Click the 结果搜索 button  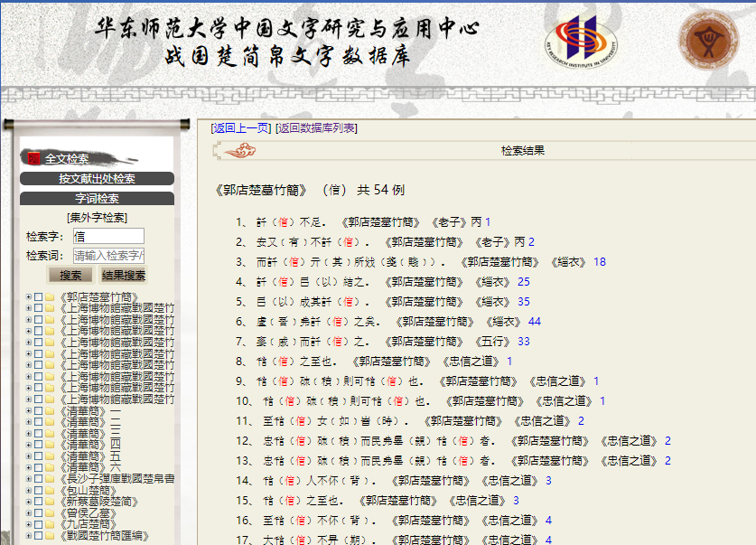[x=124, y=276]
